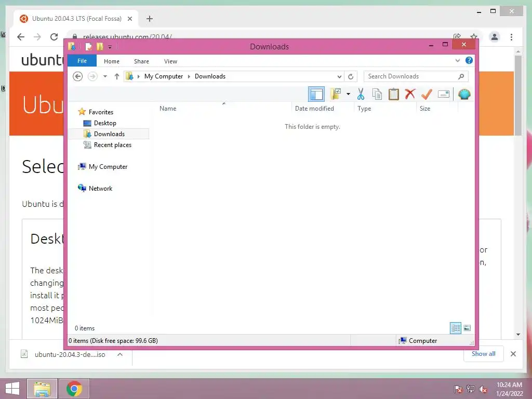532x399 pixels.
Task: Open the File tab in Explorer
Action: (x=82, y=61)
